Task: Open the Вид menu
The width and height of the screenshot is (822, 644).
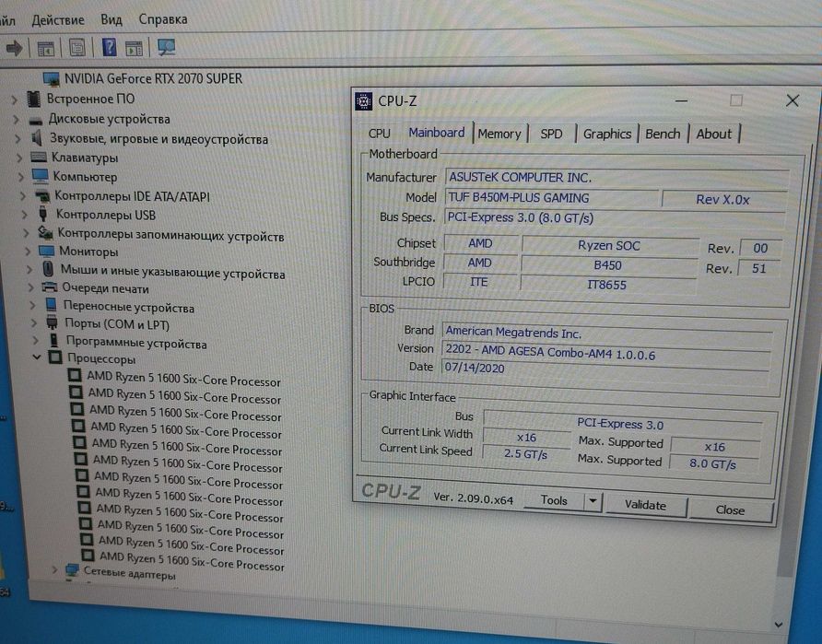Action: coord(112,20)
